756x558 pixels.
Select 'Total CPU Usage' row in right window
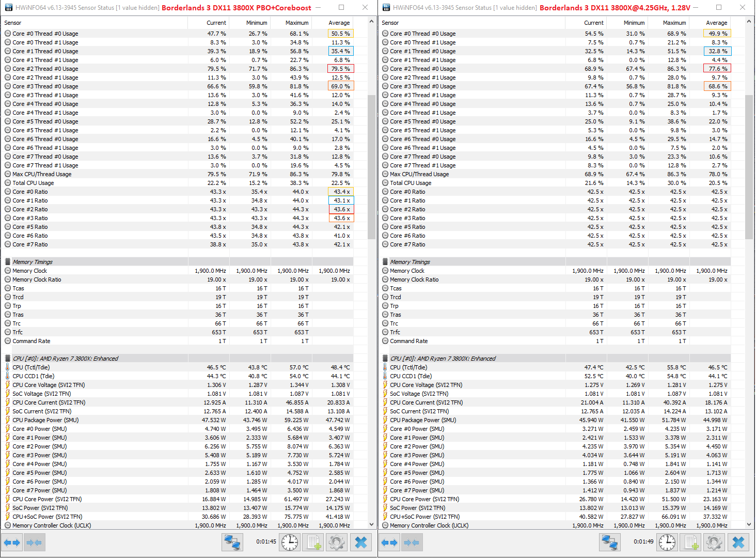pyautogui.click(x=555, y=183)
